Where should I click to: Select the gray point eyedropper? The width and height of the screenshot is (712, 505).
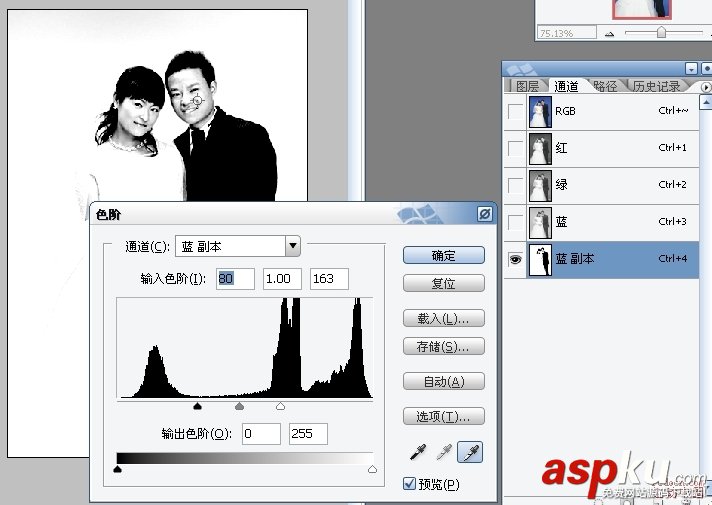click(x=444, y=452)
